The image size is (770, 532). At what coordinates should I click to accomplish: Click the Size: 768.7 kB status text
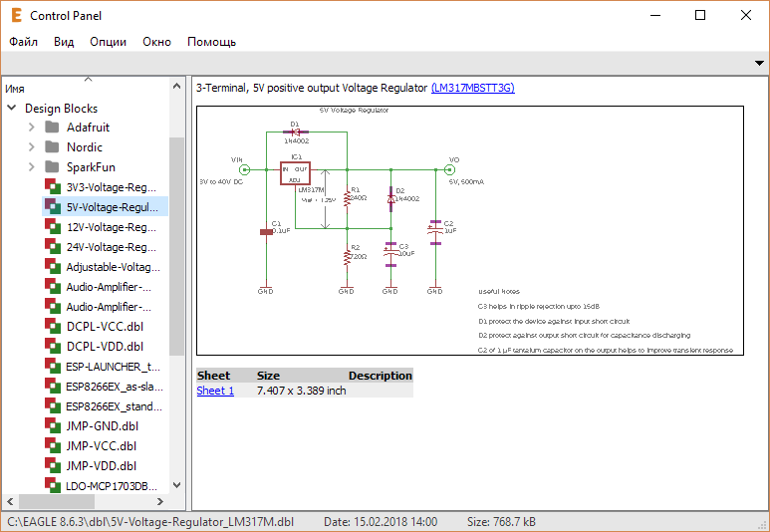point(501,522)
